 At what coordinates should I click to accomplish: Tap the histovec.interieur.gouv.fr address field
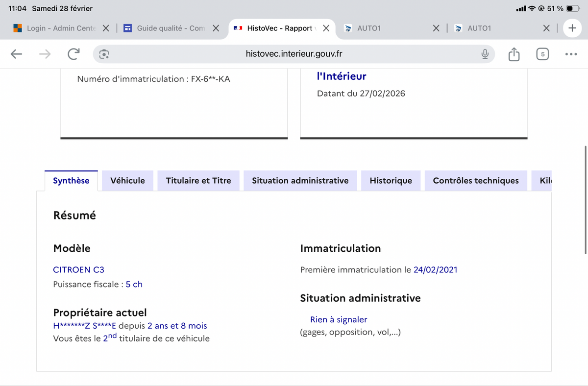pos(294,54)
